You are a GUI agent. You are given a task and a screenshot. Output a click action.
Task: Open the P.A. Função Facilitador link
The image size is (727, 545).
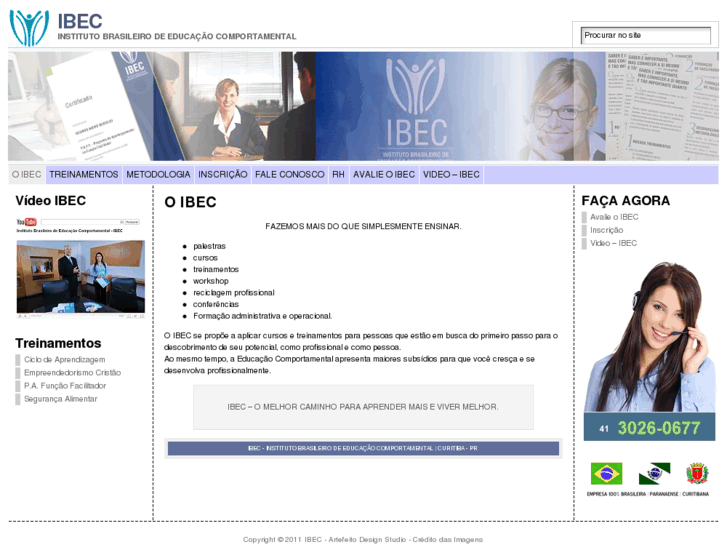tap(65, 385)
